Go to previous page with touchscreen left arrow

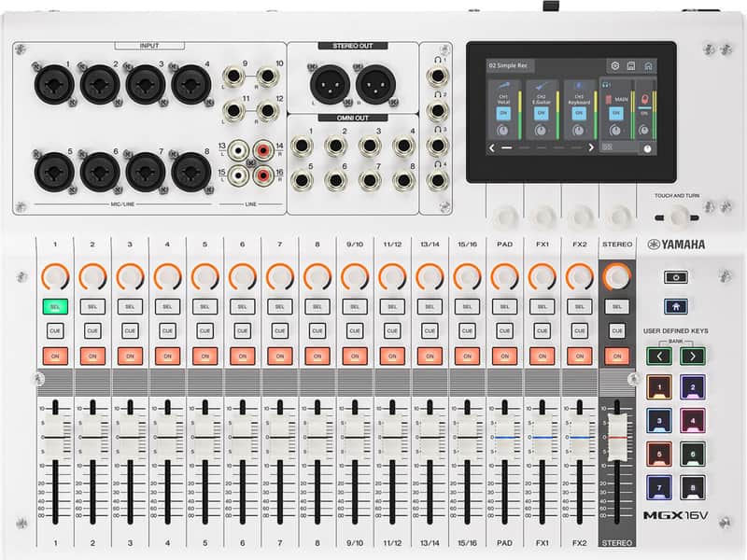coord(492,148)
